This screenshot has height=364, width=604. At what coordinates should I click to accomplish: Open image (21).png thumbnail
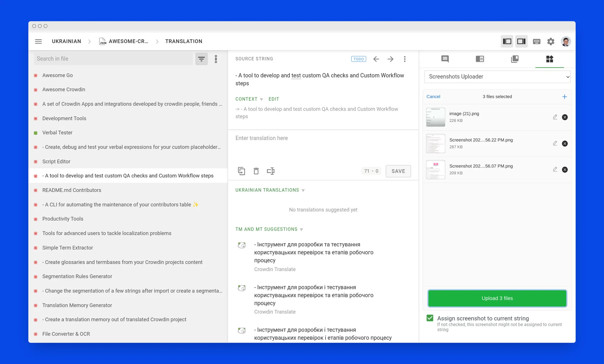435,117
